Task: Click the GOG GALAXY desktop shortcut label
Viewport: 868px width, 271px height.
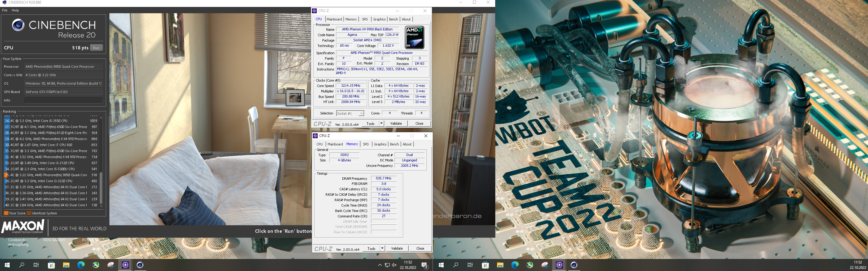Action: coord(54,240)
